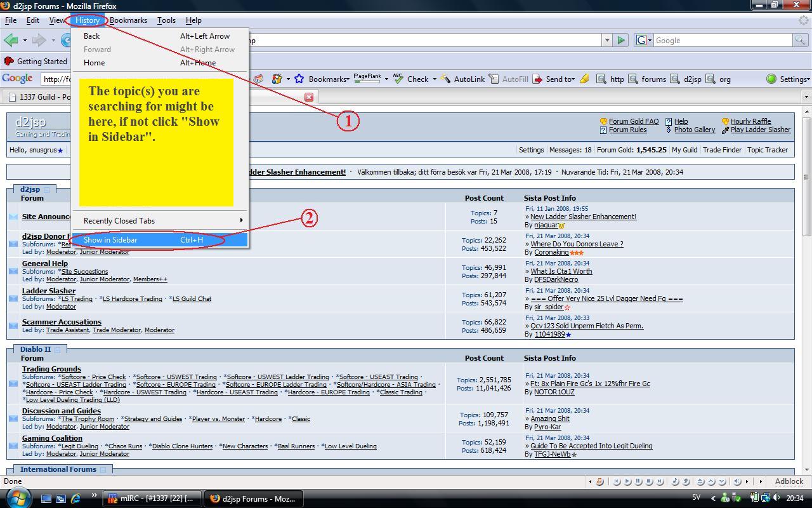This screenshot has height=508, width=812.
Task: Click the 'd2jsp' search word button
Action: (x=686, y=79)
